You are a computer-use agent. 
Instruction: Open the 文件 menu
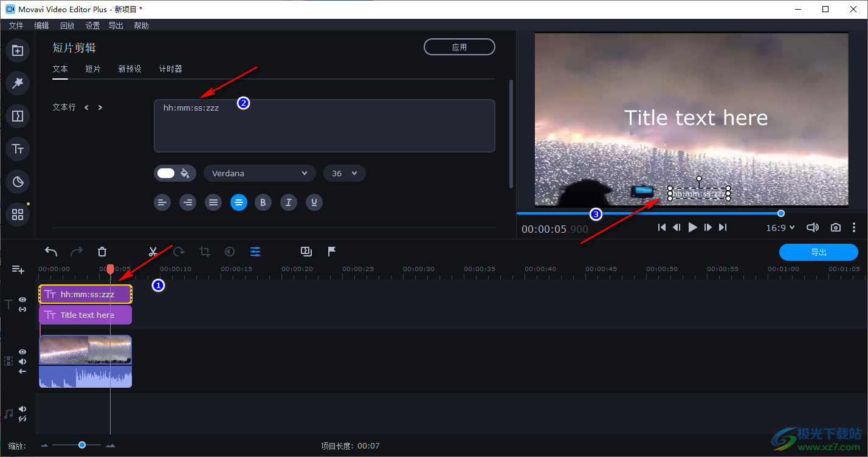(x=16, y=26)
